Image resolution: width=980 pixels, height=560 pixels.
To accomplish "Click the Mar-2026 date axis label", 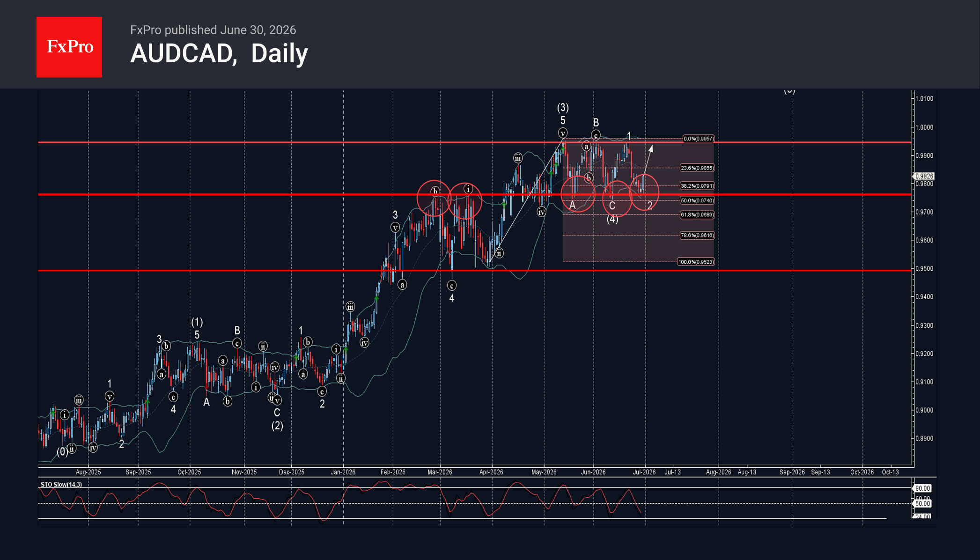I will click(x=440, y=472).
